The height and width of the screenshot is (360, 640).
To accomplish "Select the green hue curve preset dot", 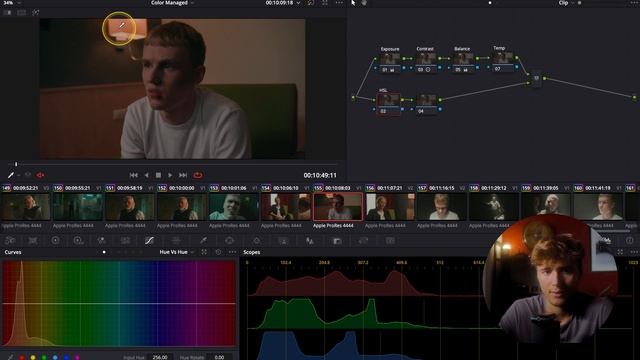I will (x=44, y=358).
